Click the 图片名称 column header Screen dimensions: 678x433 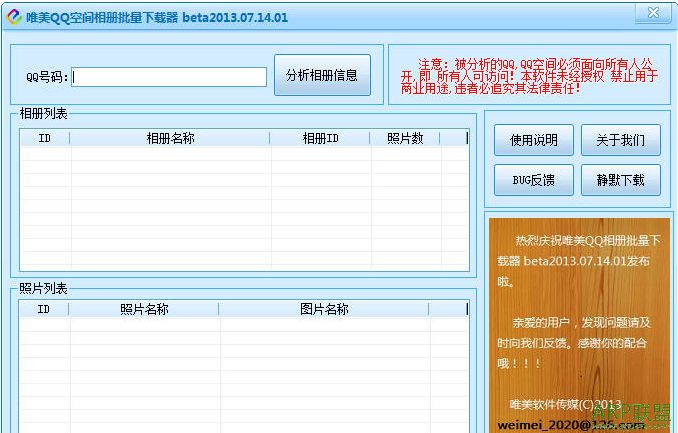click(324, 309)
